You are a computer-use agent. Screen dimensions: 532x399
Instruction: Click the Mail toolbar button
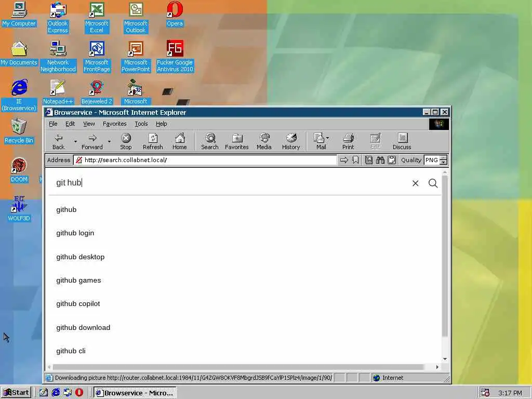320,141
